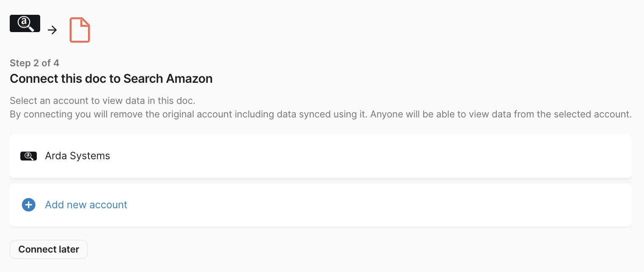Viewport: 644px width, 272px height.
Task: Click the orange document icon
Action: tap(80, 30)
